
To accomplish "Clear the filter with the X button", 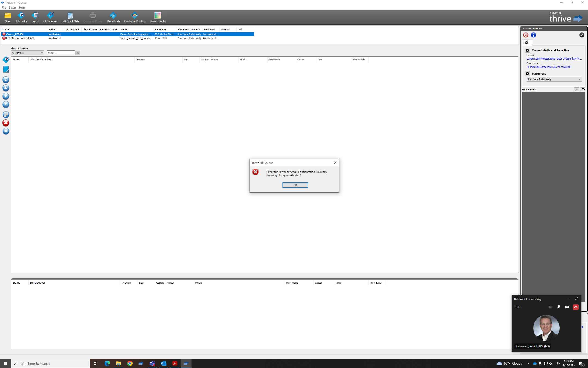I will 78,53.
